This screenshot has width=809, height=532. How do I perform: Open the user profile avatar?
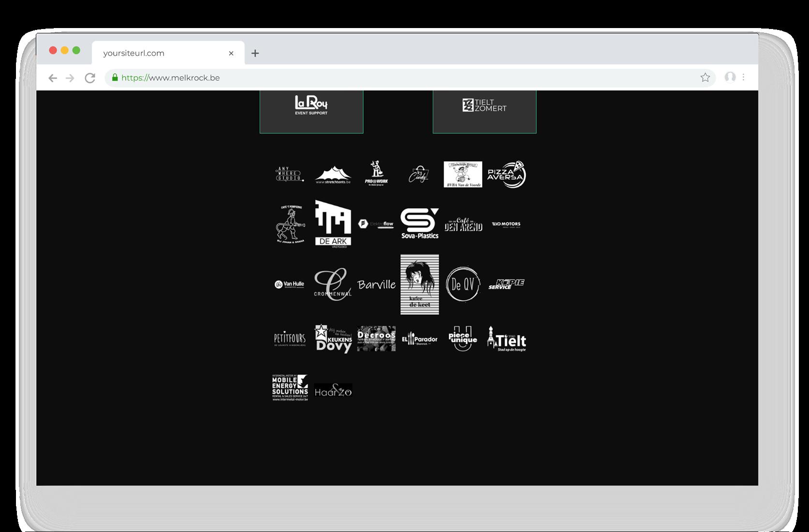pos(730,77)
